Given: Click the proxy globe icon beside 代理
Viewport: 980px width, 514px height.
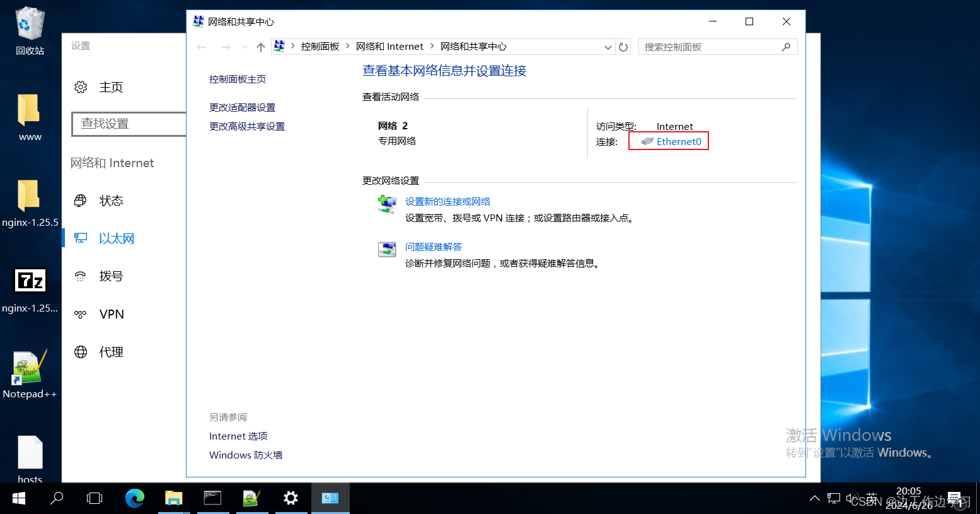Looking at the screenshot, I should (x=81, y=352).
